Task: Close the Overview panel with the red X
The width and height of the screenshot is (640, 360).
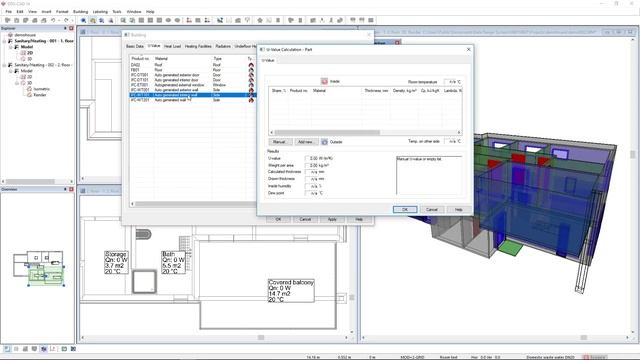Action: (71, 189)
